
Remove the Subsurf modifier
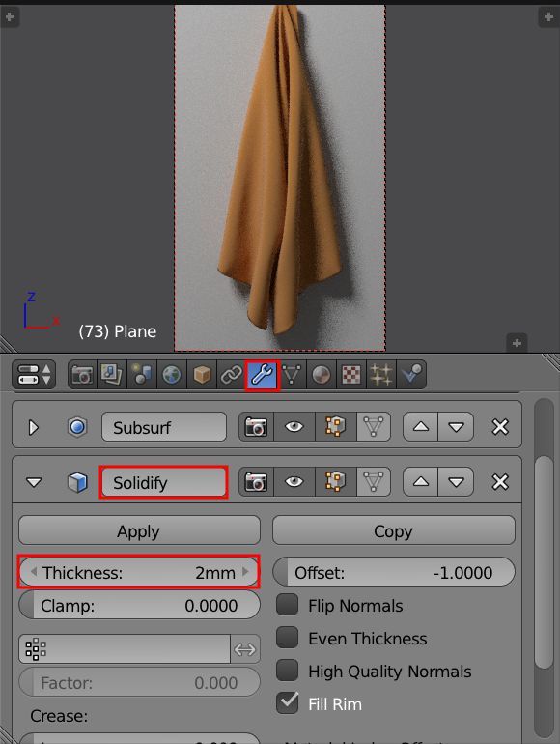(x=500, y=427)
